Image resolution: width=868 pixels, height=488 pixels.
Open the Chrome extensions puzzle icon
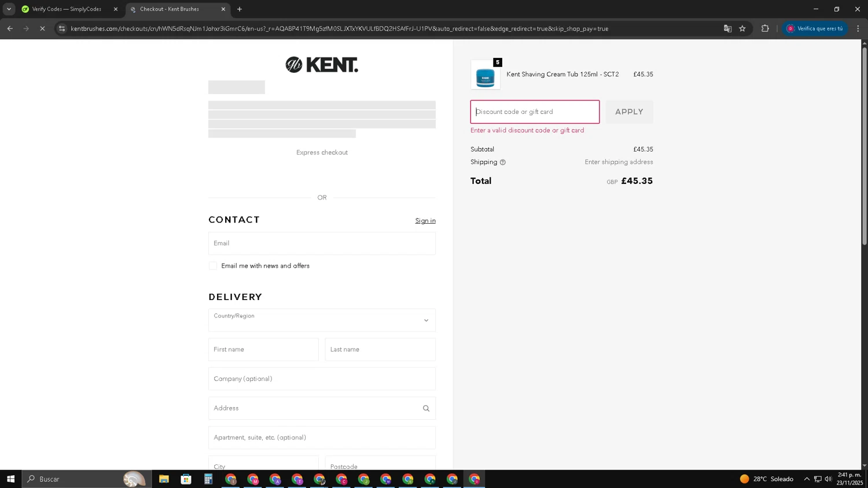coord(765,28)
